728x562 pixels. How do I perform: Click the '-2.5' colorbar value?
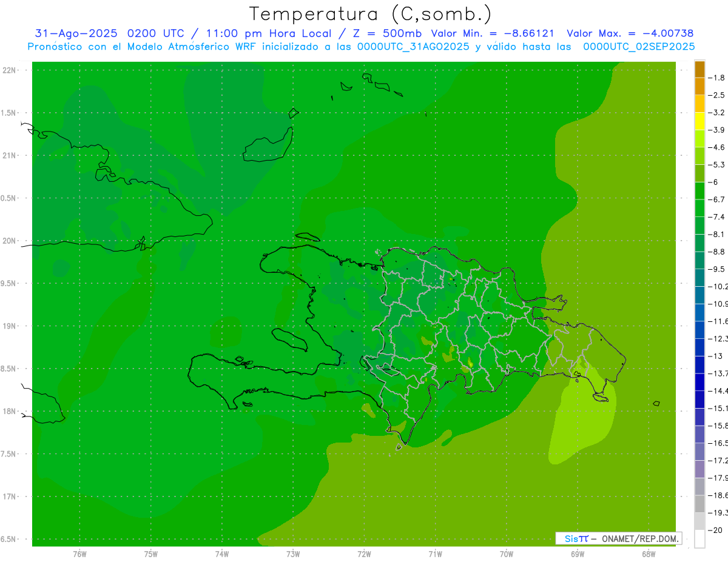(716, 95)
